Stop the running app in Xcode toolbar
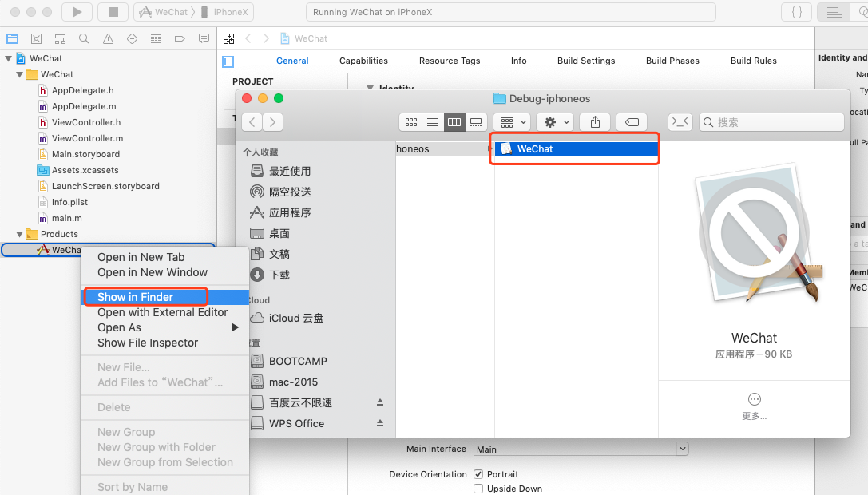The image size is (868, 495). click(113, 12)
